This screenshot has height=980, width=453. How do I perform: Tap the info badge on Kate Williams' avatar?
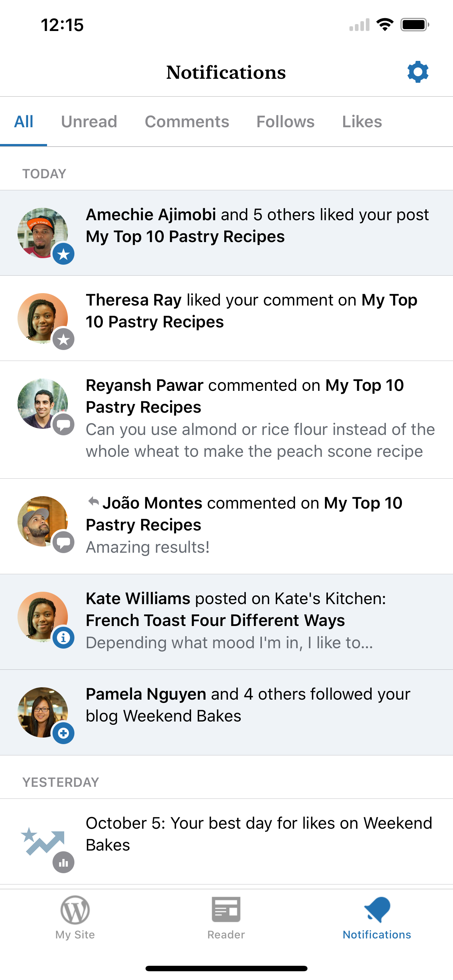pyautogui.click(x=63, y=638)
